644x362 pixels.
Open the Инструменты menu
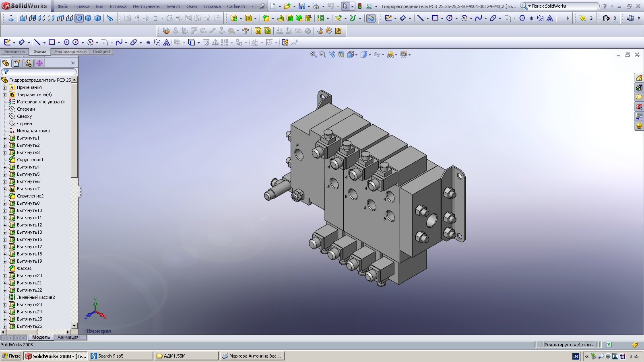pos(147,6)
